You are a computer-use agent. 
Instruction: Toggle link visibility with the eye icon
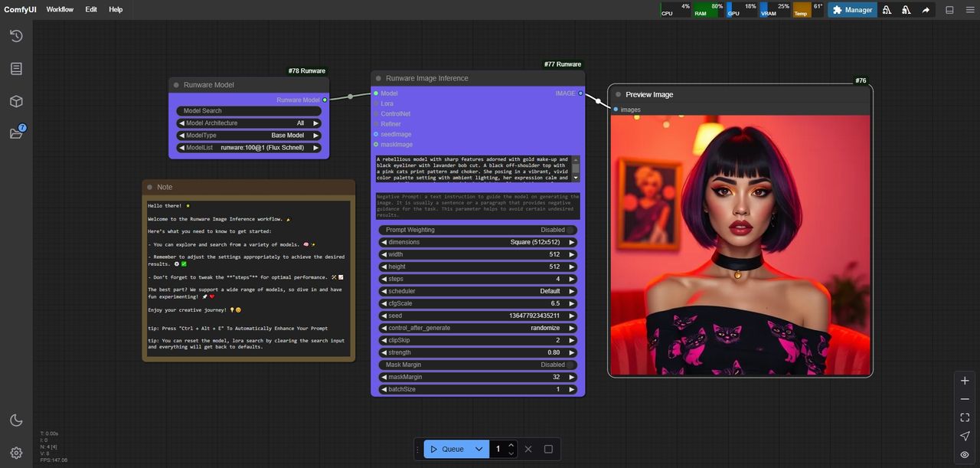[965, 454]
